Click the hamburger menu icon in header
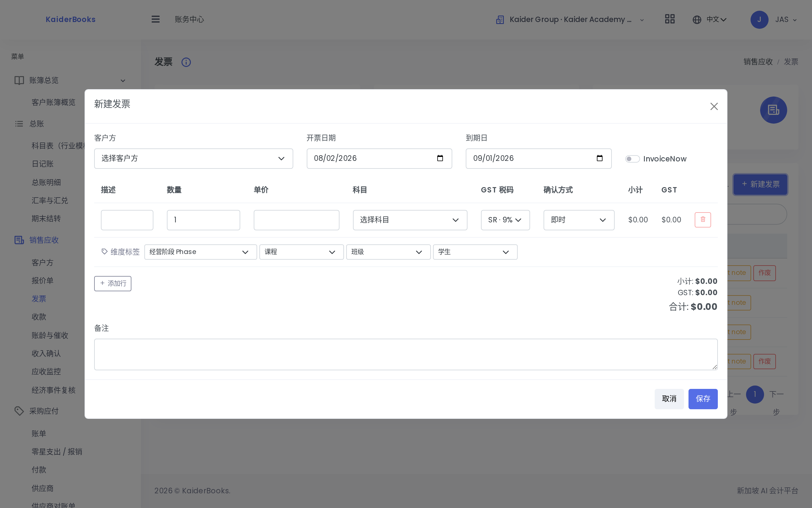 (x=155, y=19)
